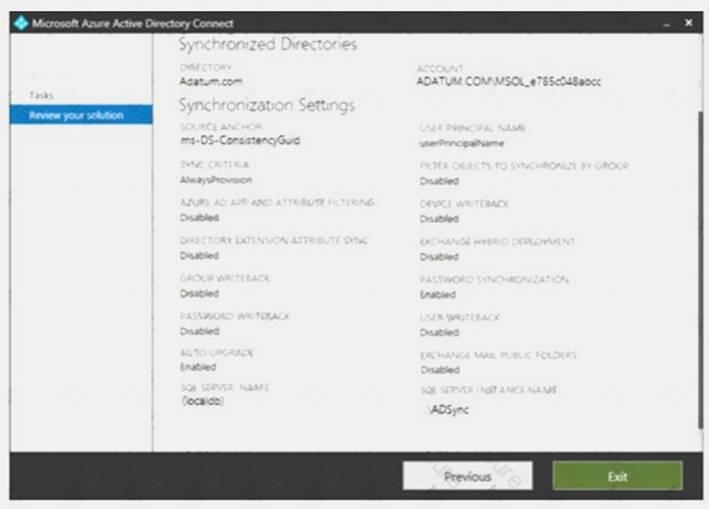Viewport: 709px width, 509px height.
Task: Click the Directory column label
Action: (x=206, y=67)
